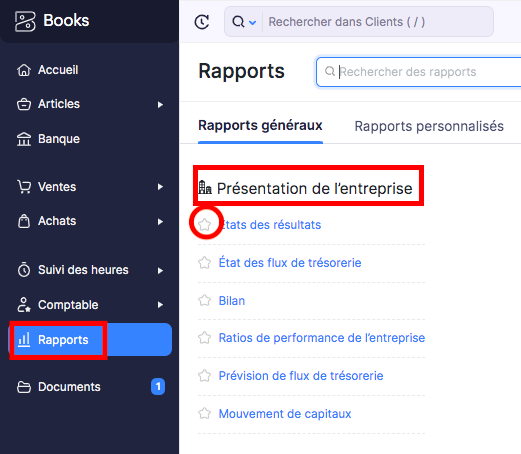Star the Mouvement de capitaux report

[x=205, y=414]
